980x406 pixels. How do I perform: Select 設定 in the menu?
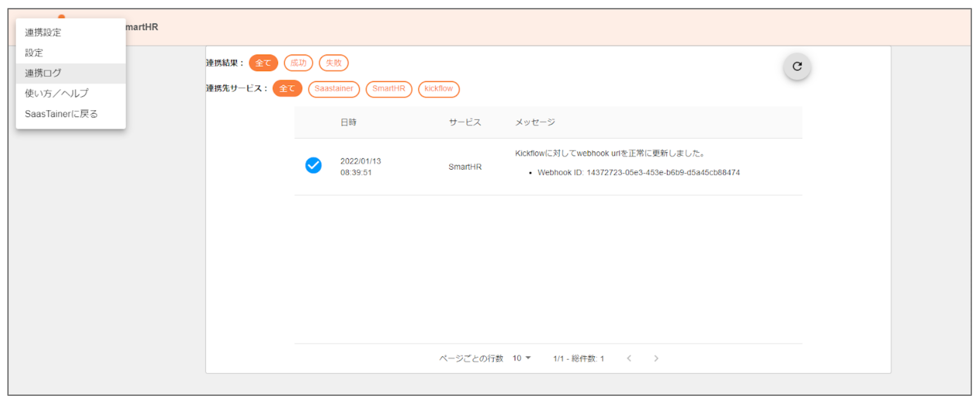coord(71,53)
